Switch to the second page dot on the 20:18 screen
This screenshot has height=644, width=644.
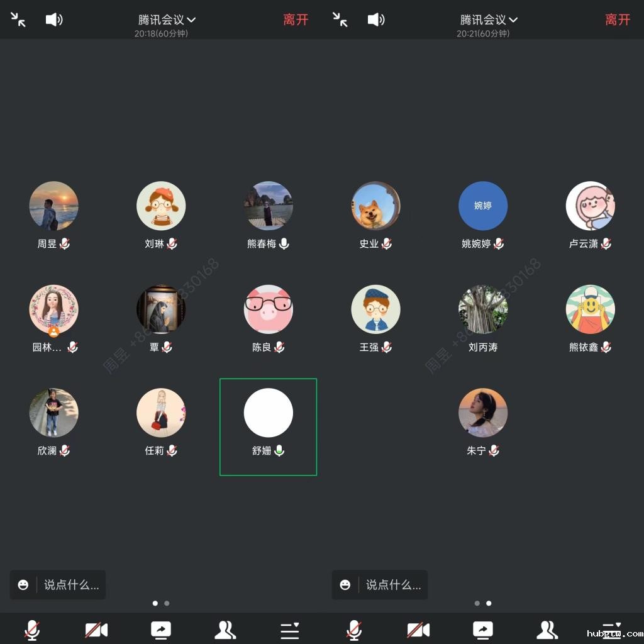point(167,603)
